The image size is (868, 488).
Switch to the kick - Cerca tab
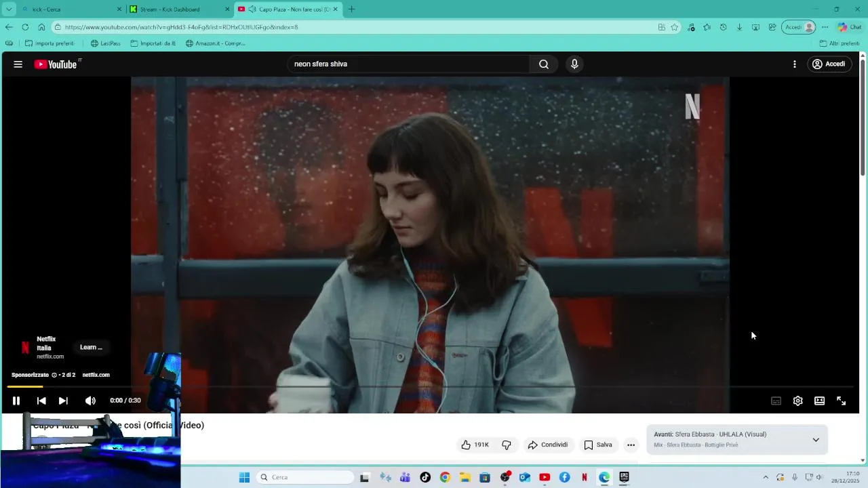66,9
